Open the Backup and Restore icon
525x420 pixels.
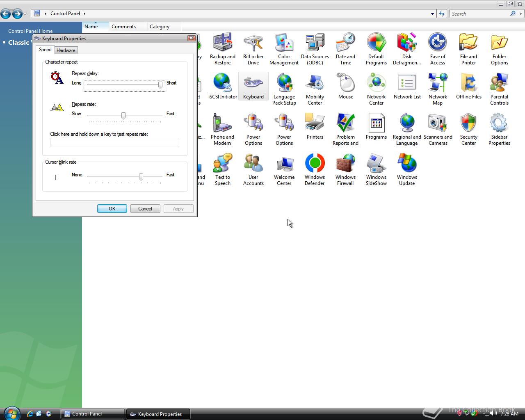tap(222, 49)
